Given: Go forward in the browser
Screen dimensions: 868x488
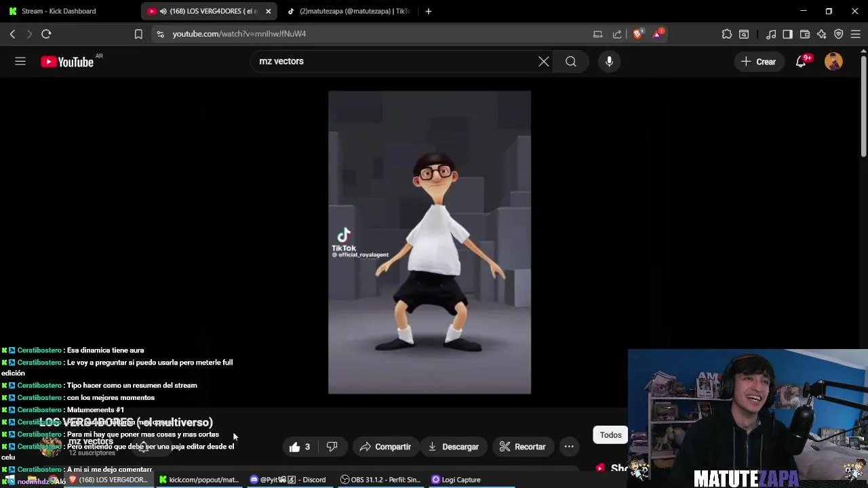Looking at the screenshot, I should coord(29,34).
